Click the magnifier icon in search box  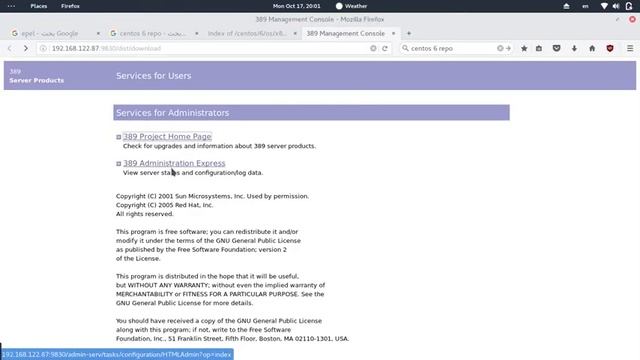coord(405,48)
